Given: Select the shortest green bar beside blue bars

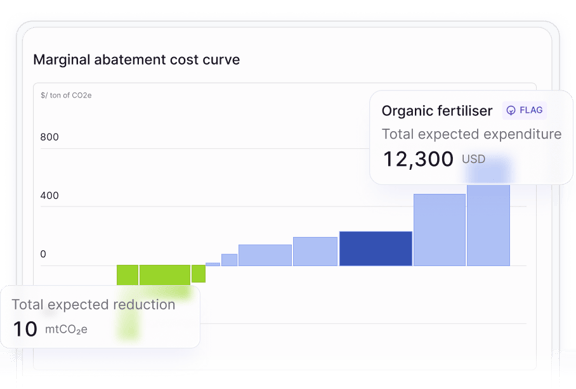Looking at the screenshot, I should click(199, 274).
